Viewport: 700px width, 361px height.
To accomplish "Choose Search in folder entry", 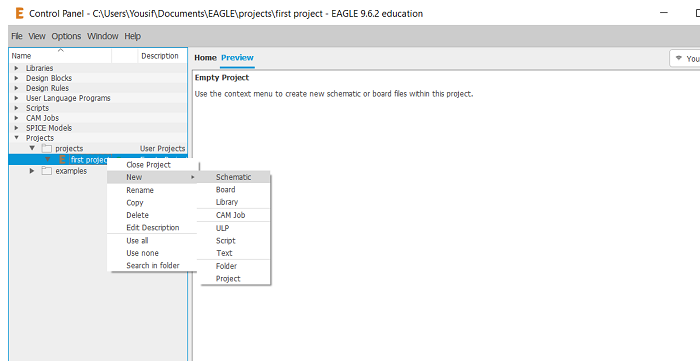I will pyautogui.click(x=152, y=266).
